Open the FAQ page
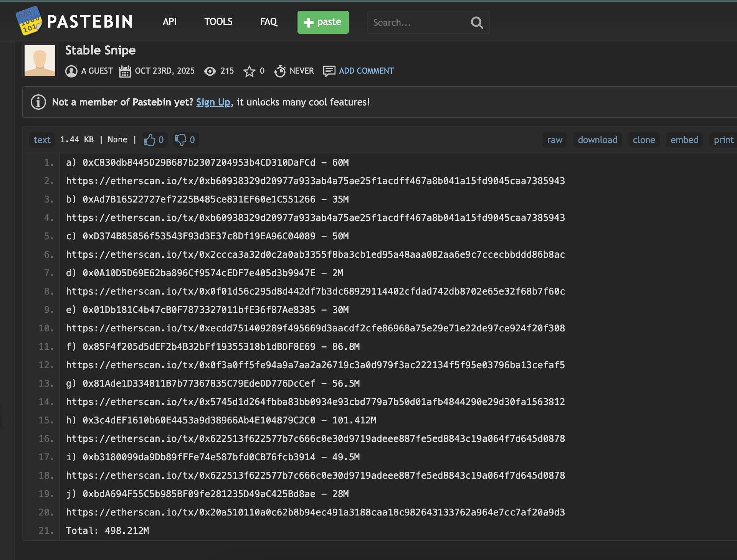This screenshot has height=560, width=737. coord(268,22)
